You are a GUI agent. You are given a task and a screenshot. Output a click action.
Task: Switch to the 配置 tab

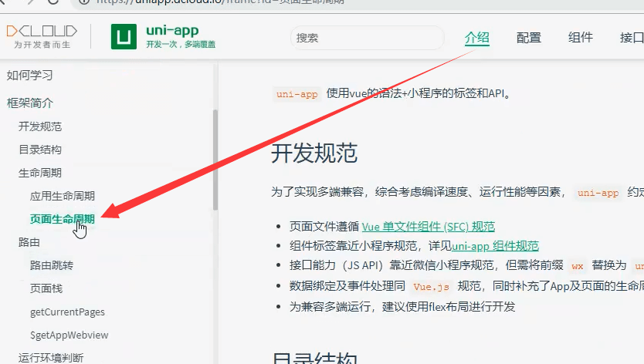coord(529,38)
